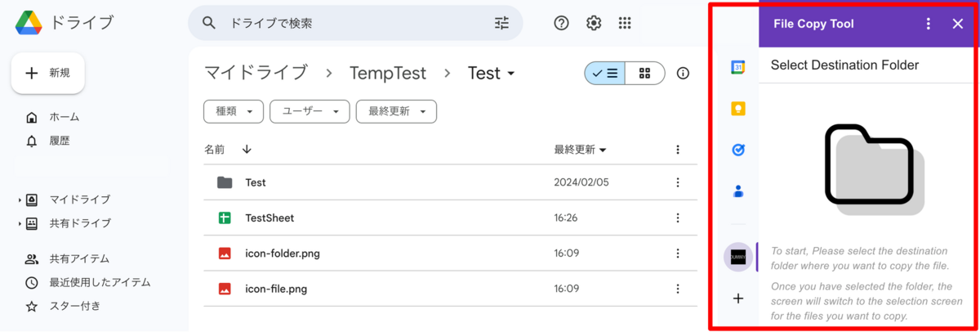Open Google Calendar side panel icon

tap(737, 67)
